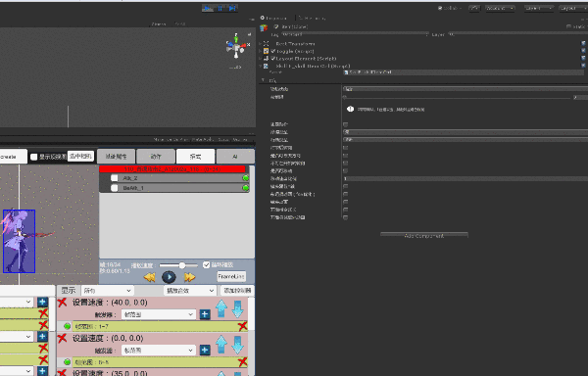Open the Layout dropdown in the top bar
This screenshot has height=376, width=588.
[573, 8]
